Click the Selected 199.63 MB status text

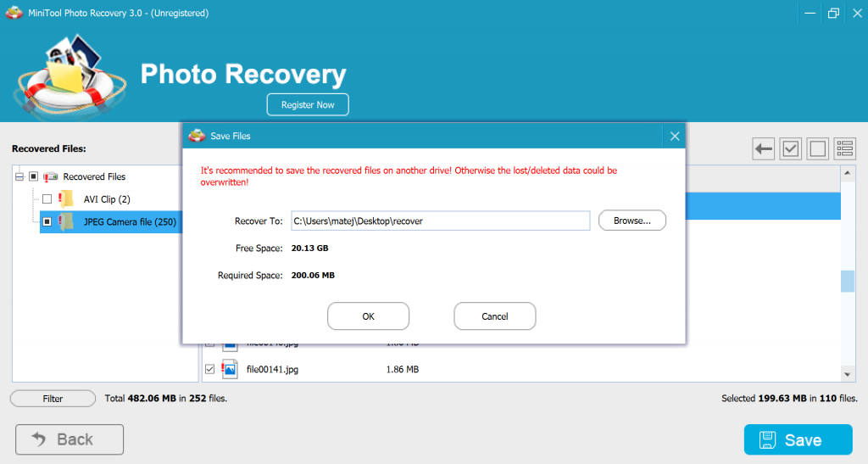(x=789, y=398)
